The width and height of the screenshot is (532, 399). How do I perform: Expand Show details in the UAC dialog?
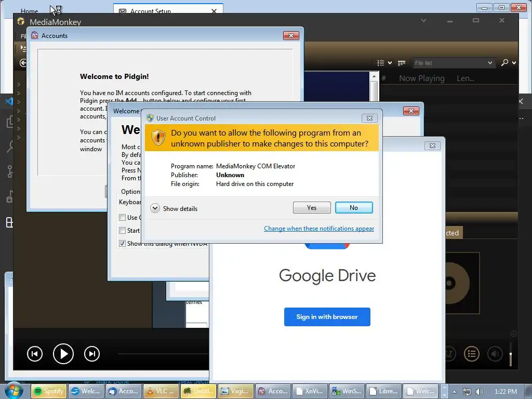tap(174, 208)
